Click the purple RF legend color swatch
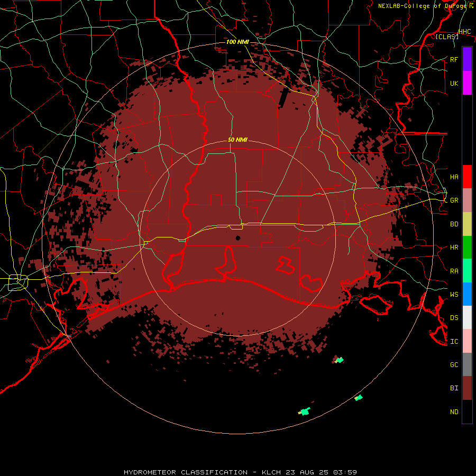This screenshot has width=476, height=476. pyautogui.click(x=467, y=59)
